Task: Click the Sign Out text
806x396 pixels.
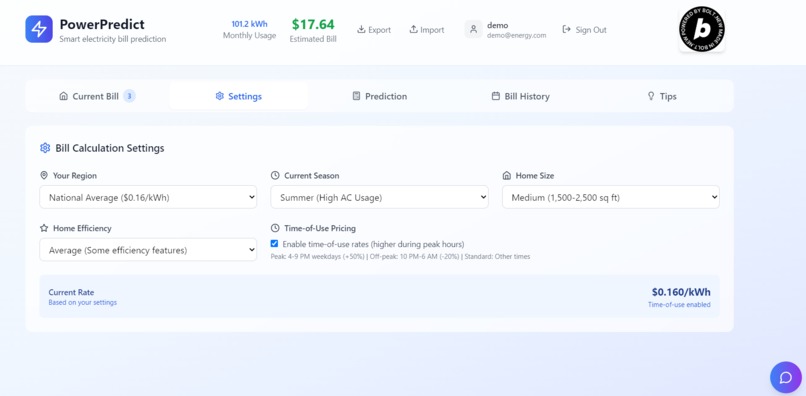Action: pos(591,30)
